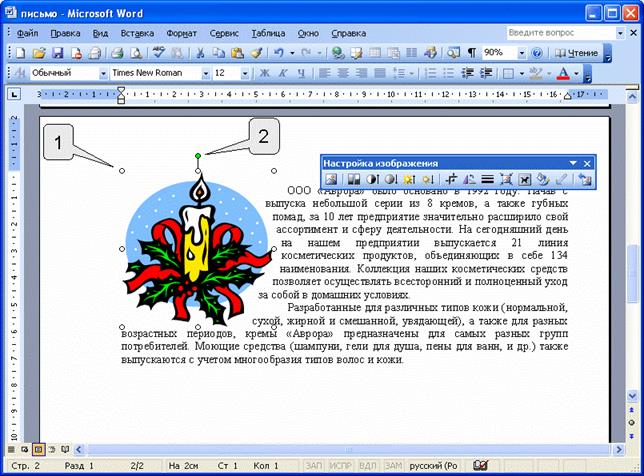Toggle Italic formatting (К)
The image size is (644, 476).
282,74
